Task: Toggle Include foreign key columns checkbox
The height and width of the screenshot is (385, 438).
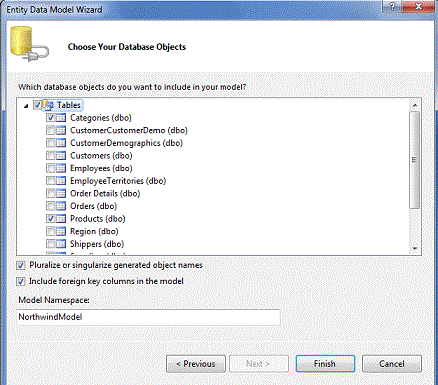Action: pyautogui.click(x=21, y=282)
